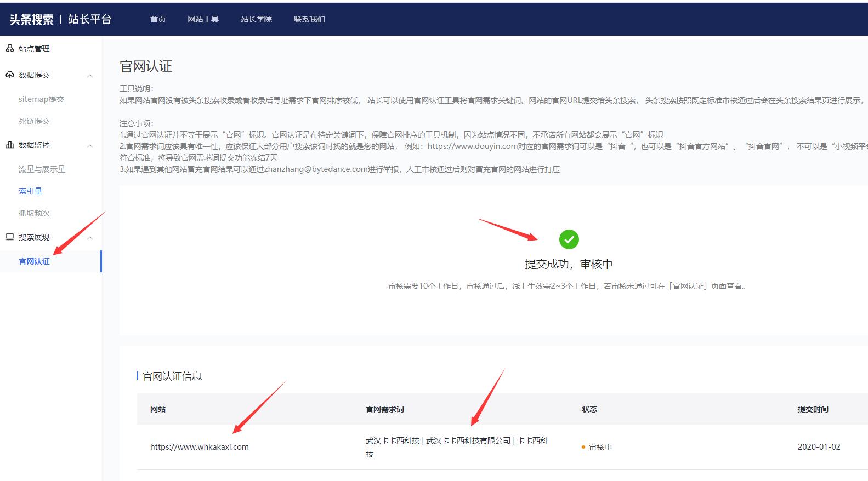Select the 数据提交 sidebar group
This screenshot has width=868, height=481.
[x=34, y=75]
